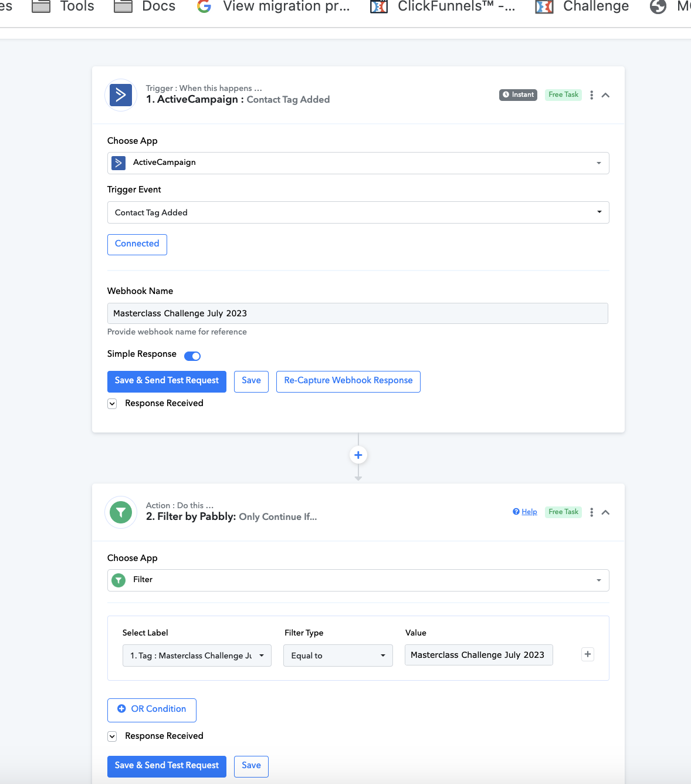Click Re-Capture Webhook Response button
The height and width of the screenshot is (784, 691).
348,381
